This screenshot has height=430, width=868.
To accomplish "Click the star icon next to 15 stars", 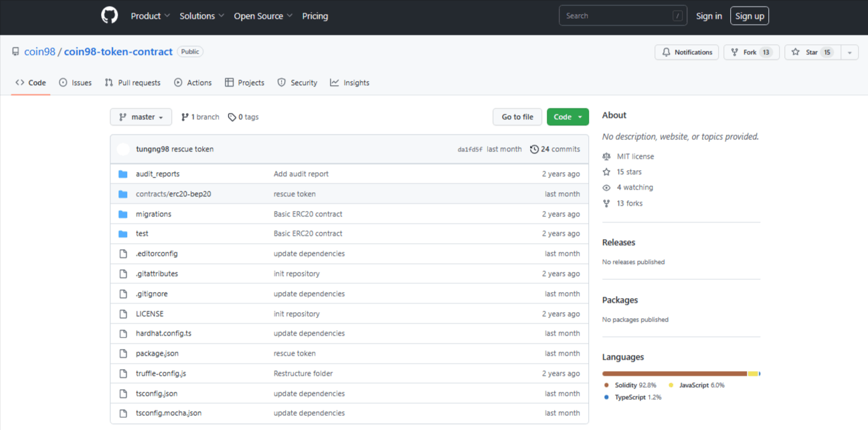I will pos(606,172).
